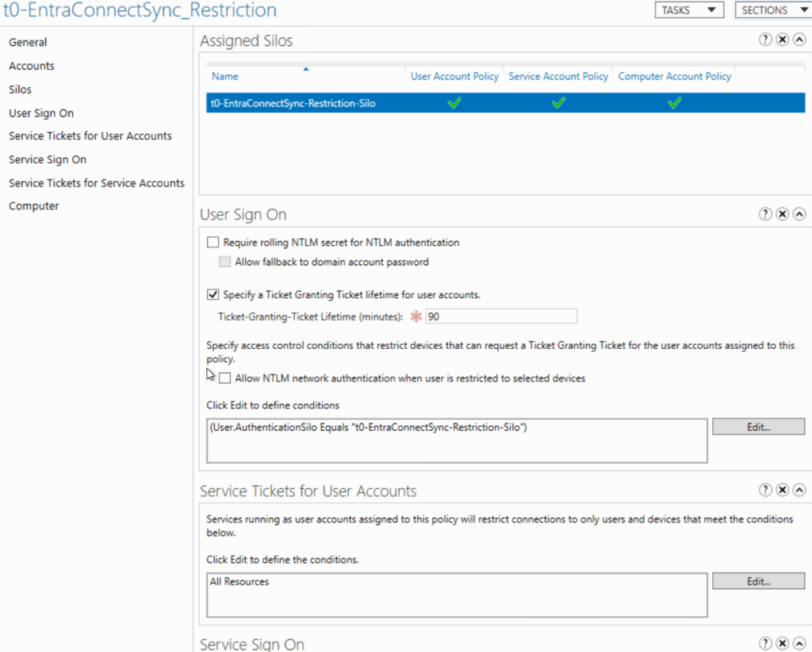
Task: Collapse the User Sign On section
Action: tap(799, 214)
